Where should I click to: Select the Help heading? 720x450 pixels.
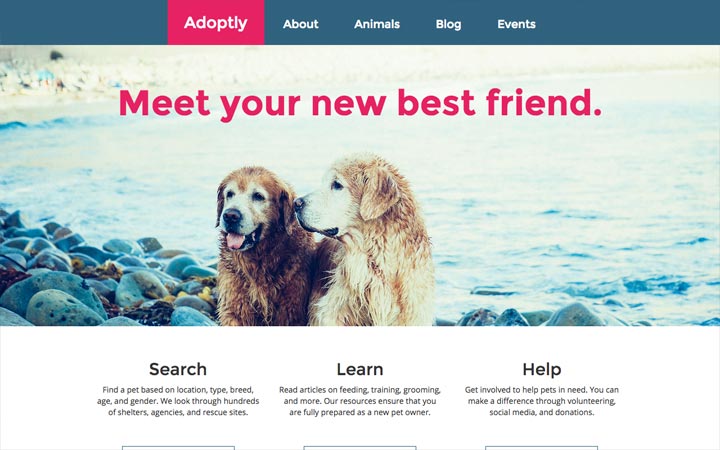pyautogui.click(x=541, y=369)
